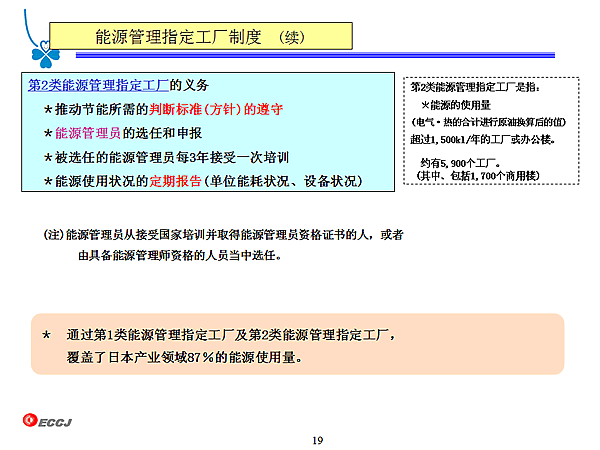Click the text (单位能耗状况、设备状况)
Screen dimensions: 600x450
282,181
